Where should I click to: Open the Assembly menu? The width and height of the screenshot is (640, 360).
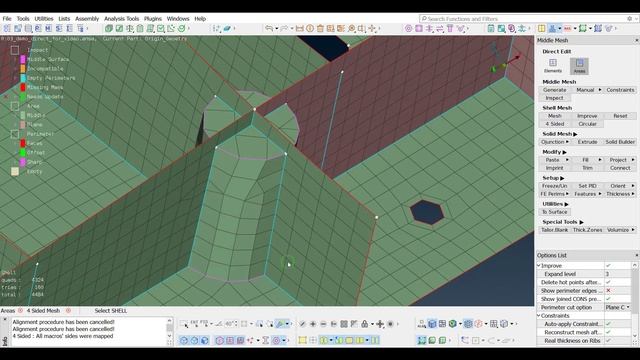point(87,19)
